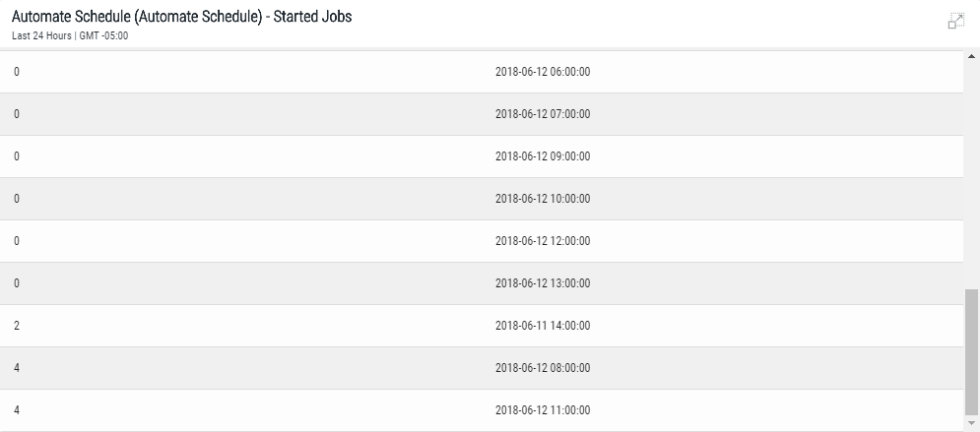Click the Last 24 Hours GMT subtitle
The height and width of the screenshot is (432, 980).
69,36
